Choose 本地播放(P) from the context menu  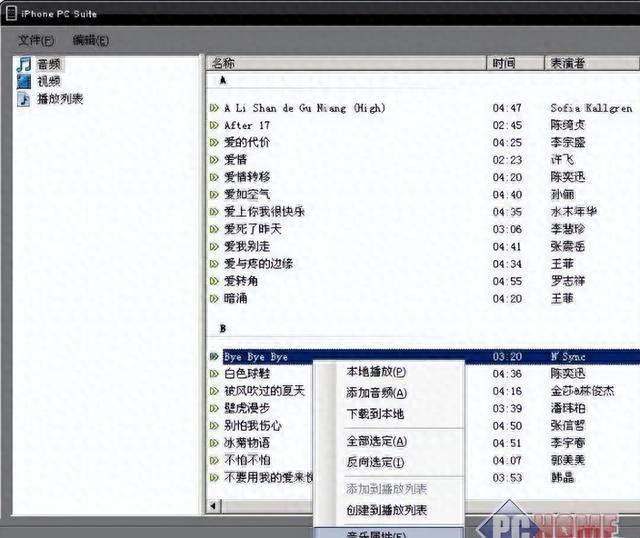[376, 372]
